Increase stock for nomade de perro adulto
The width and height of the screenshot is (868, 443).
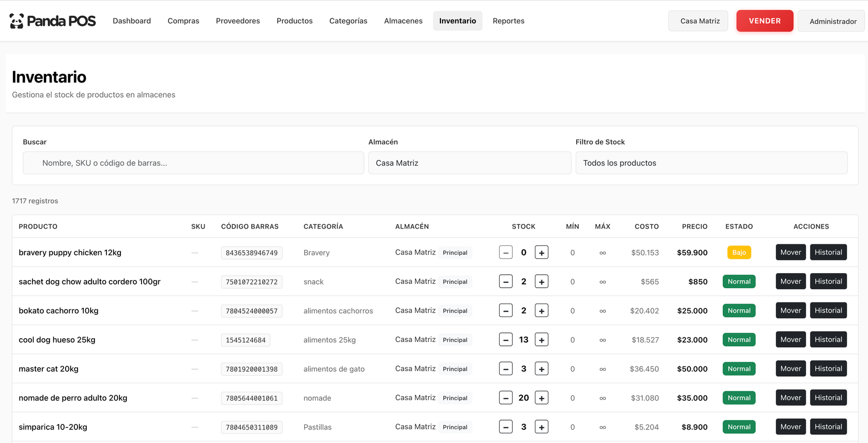click(541, 398)
